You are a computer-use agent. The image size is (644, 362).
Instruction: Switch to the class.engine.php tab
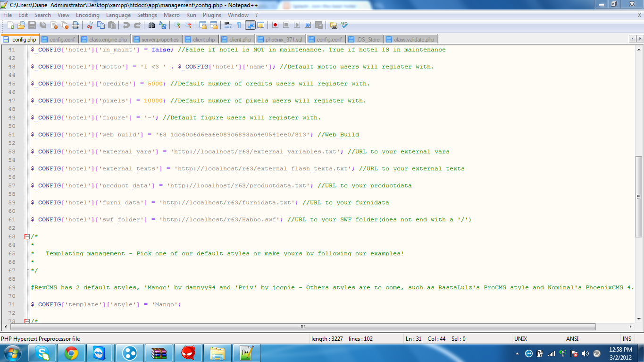pyautogui.click(x=104, y=40)
